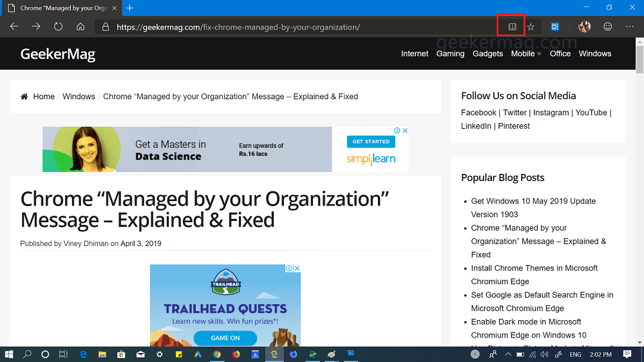
Task: Open the reading view book icon
Action: tap(512, 26)
